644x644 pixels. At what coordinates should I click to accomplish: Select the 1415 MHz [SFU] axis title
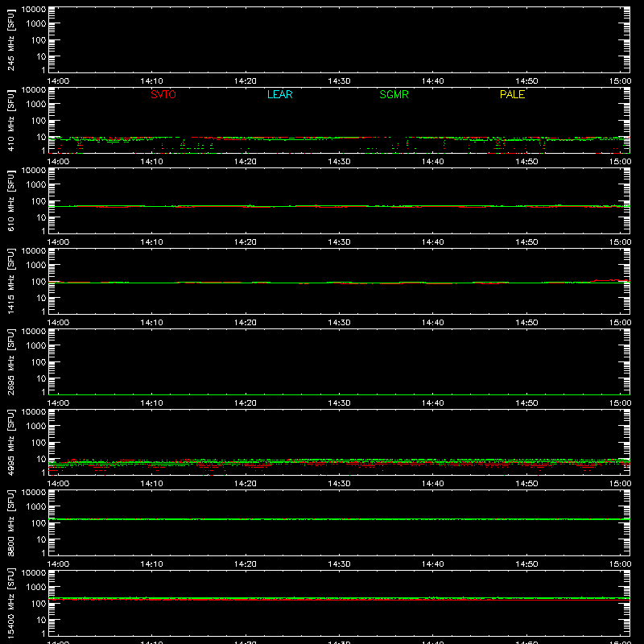(10, 281)
